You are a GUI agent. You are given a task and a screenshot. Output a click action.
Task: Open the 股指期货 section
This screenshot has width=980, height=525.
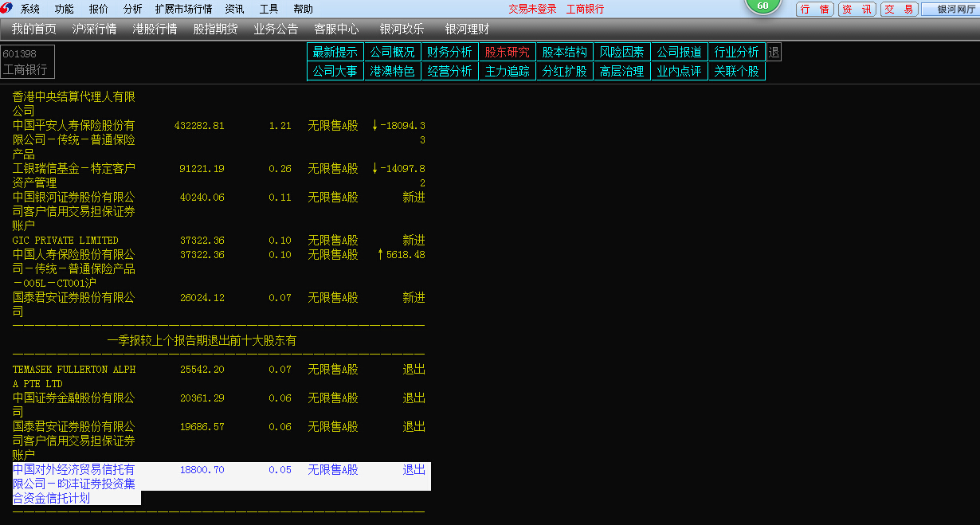(215, 29)
